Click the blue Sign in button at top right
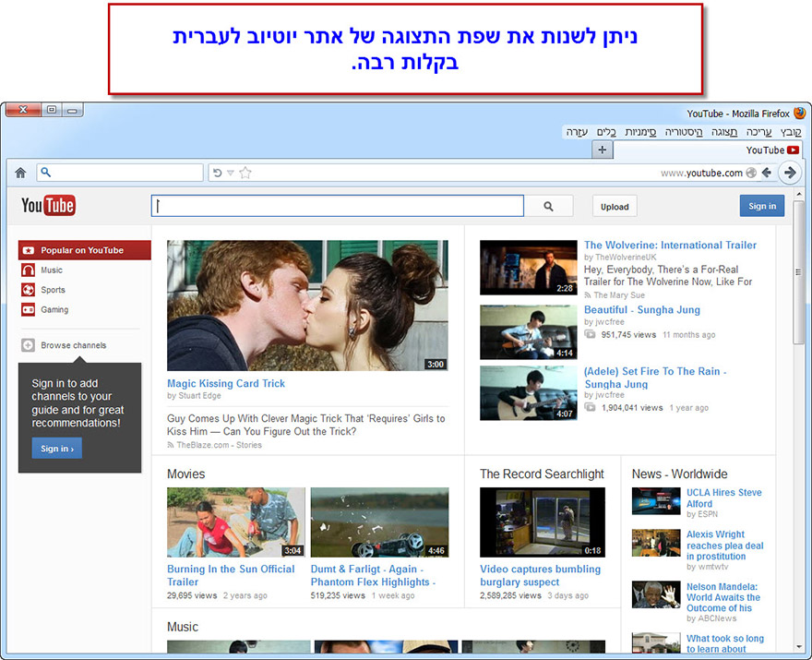Screen dimensions: 812x660 point(762,206)
